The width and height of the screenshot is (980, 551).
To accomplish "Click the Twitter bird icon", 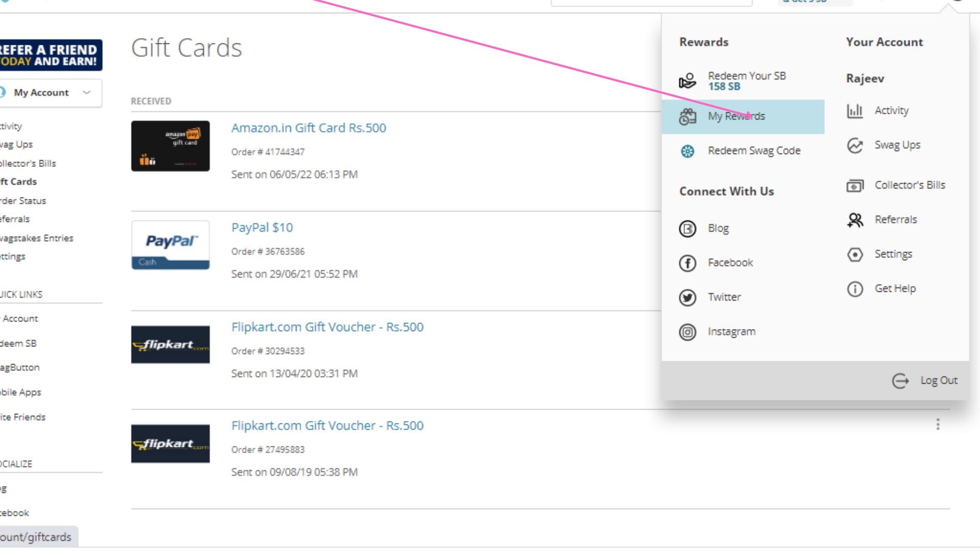I will tap(688, 297).
